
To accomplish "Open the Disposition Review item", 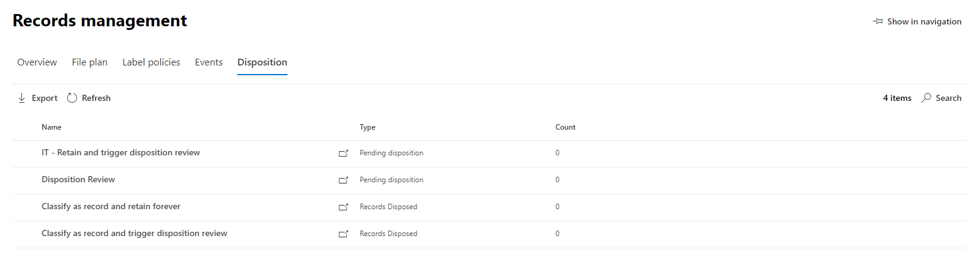I will (78, 180).
